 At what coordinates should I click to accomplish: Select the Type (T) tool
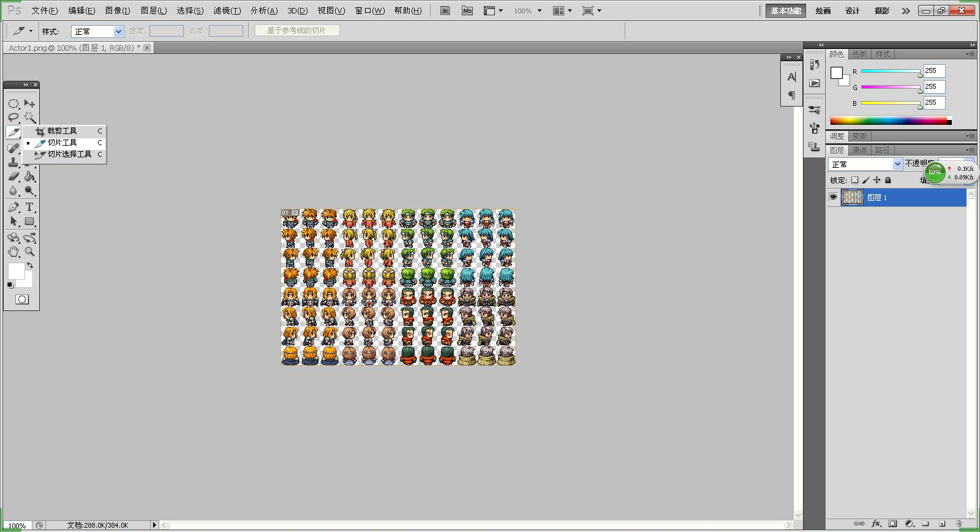click(x=29, y=208)
